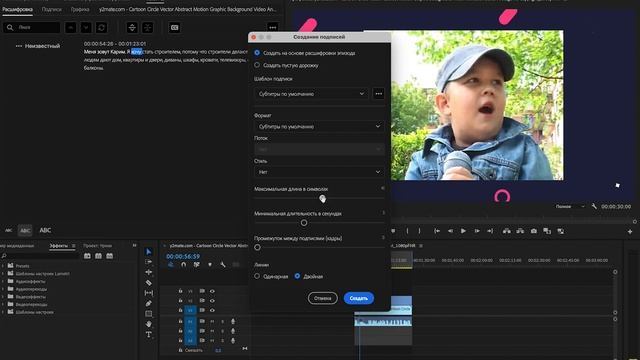The width and height of the screenshot is (640, 360).
Task: Export frame with camera icon
Action: click(533, 231)
